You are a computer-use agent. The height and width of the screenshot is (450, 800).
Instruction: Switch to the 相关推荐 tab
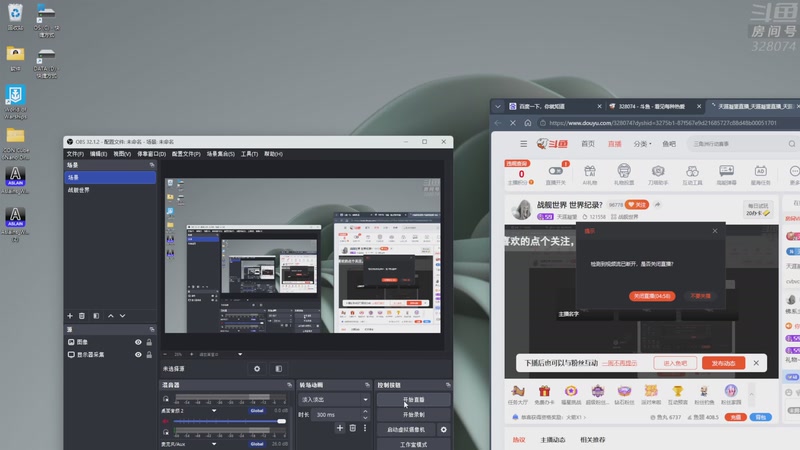(x=592, y=440)
